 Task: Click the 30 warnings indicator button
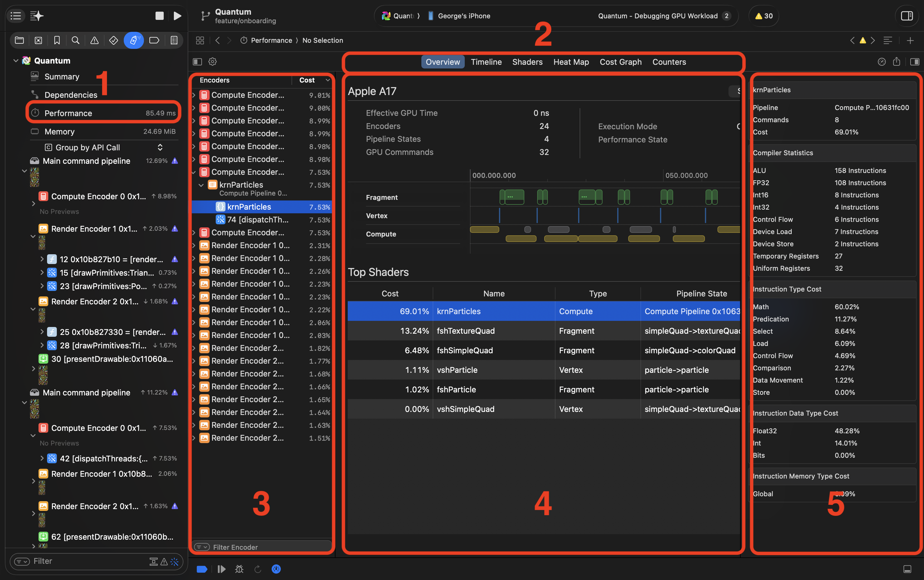pos(763,16)
